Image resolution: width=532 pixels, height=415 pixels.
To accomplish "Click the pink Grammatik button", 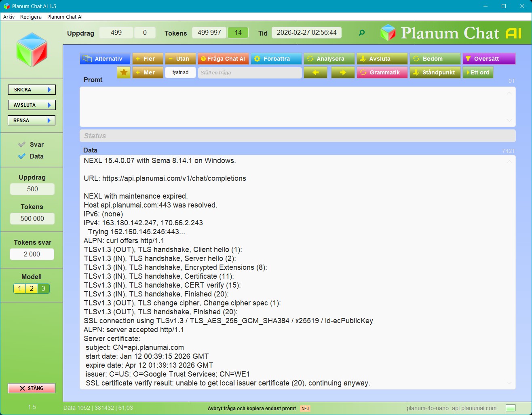I will tap(382, 72).
